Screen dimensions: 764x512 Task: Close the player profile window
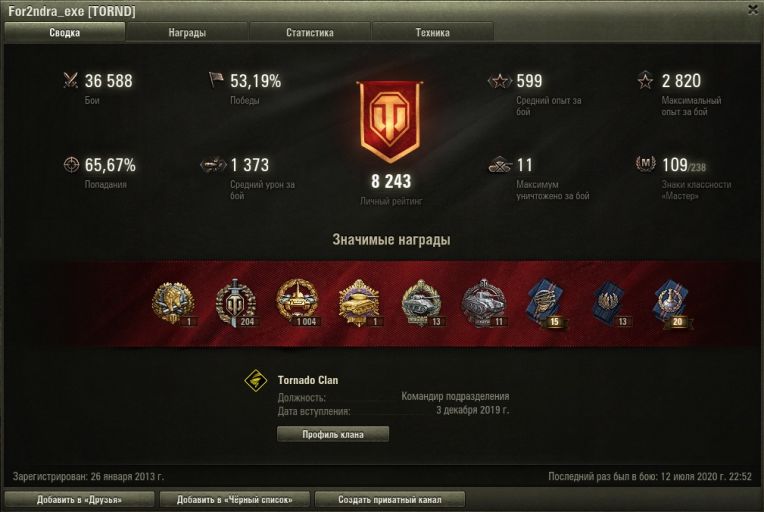(x=753, y=10)
